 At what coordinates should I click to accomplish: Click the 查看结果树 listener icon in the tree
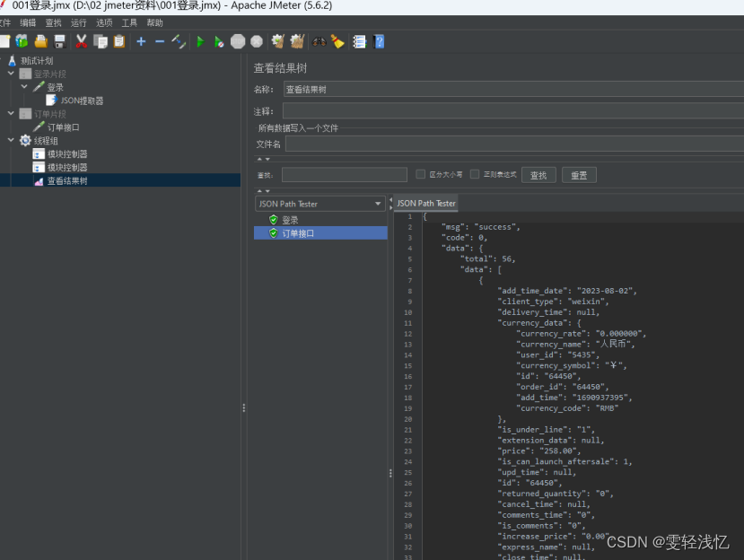[39, 180]
